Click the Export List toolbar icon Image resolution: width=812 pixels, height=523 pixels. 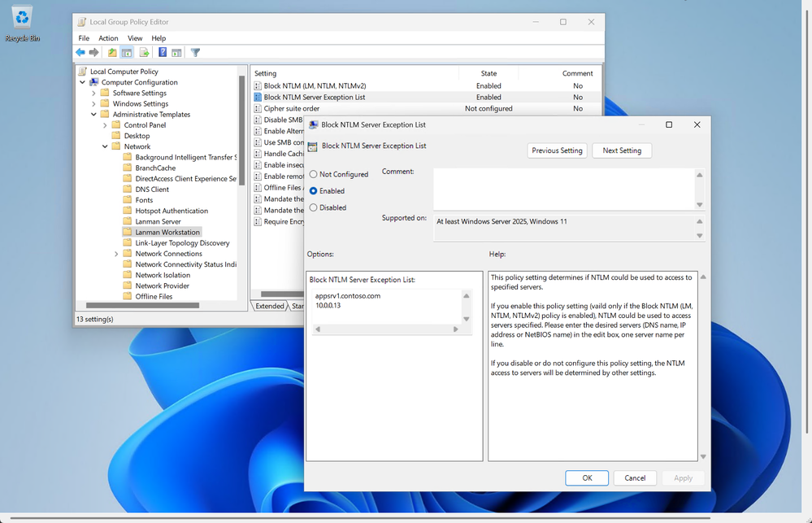(144, 52)
